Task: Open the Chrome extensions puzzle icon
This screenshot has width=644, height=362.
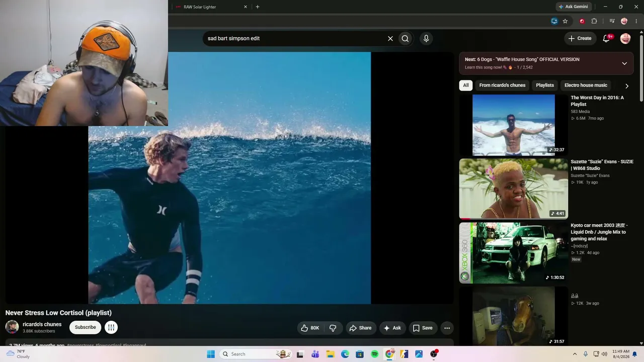Action: (594, 21)
